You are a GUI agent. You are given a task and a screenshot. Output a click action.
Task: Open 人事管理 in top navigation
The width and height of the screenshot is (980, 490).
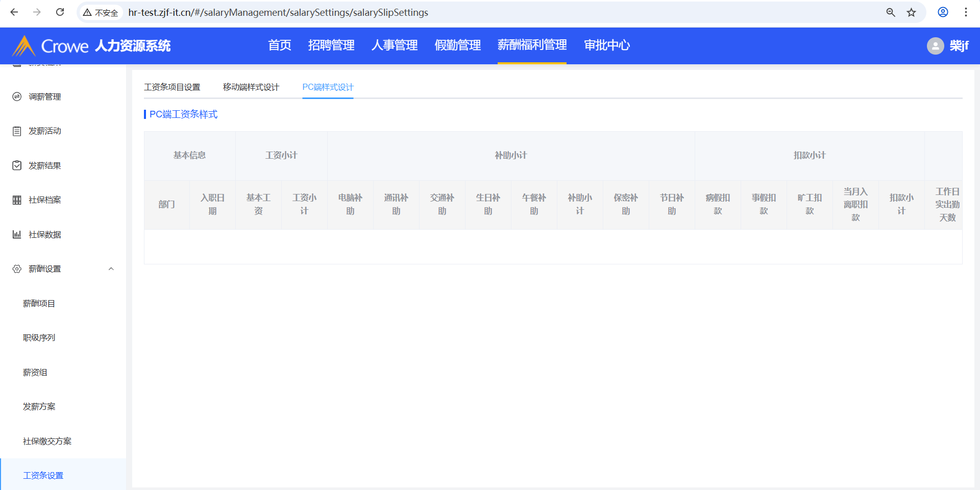[x=395, y=45]
